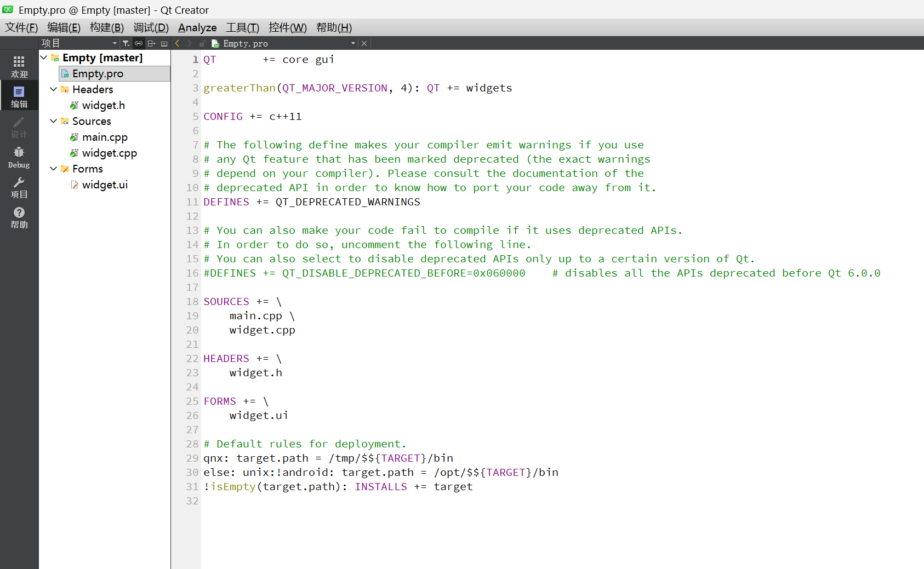Image resolution: width=924 pixels, height=569 pixels.
Task: Toggle synchronize with editor link icon
Action: [x=139, y=43]
